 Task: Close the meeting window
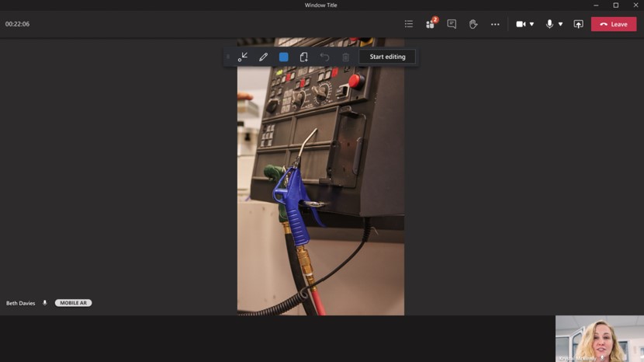click(x=635, y=5)
